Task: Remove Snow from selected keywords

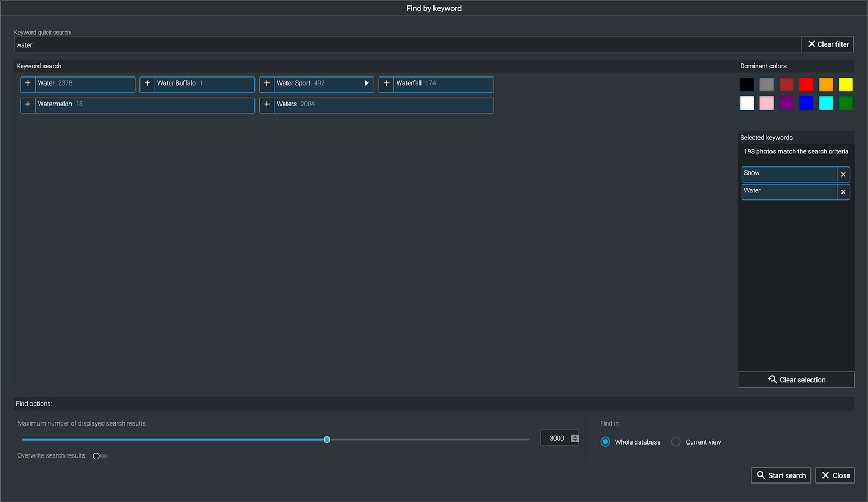Action: [x=843, y=175]
